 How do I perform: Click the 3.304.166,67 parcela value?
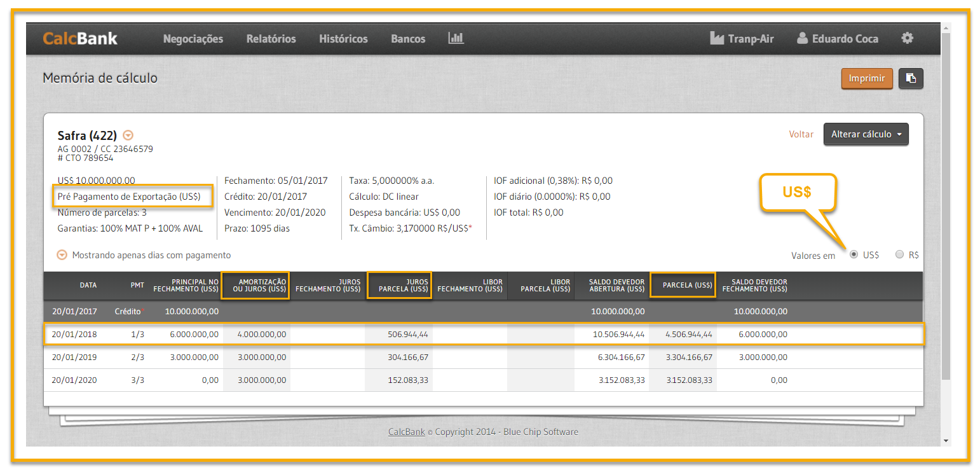(689, 357)
